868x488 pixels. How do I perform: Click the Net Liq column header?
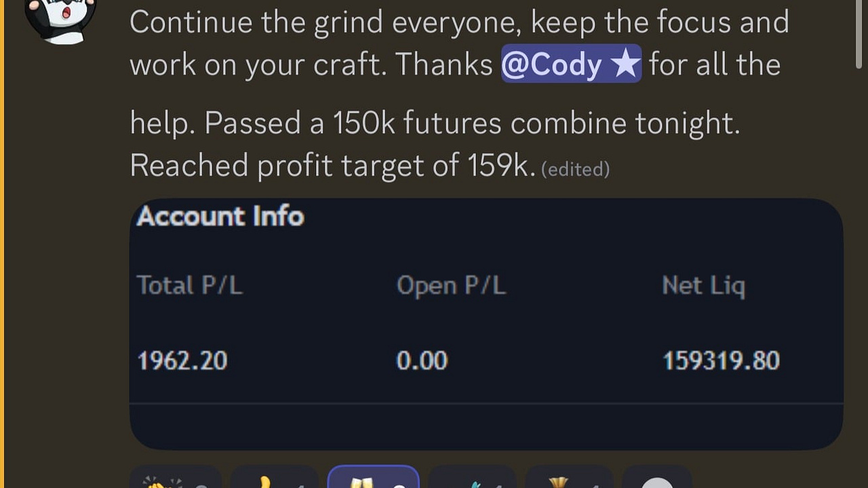[x=703, y=286]
